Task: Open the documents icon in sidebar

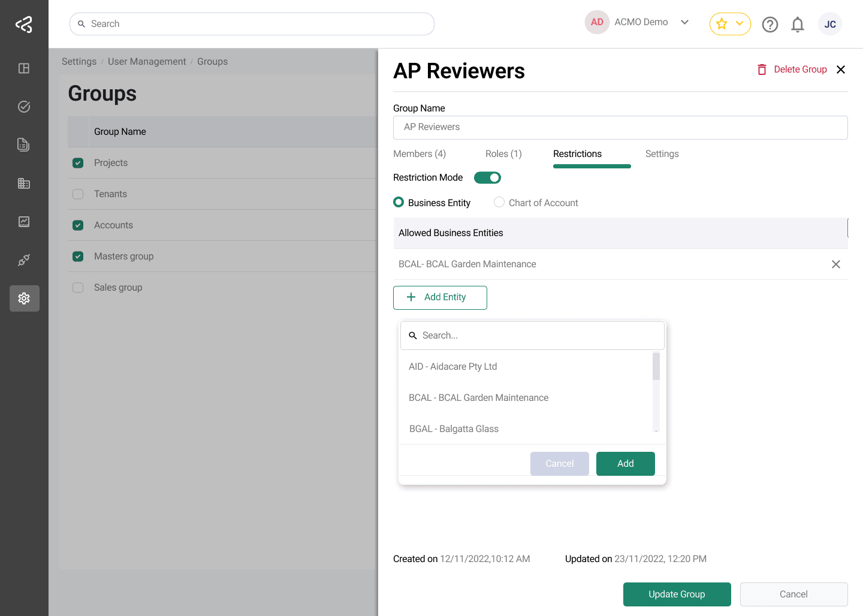Action: tap(24, 145)
